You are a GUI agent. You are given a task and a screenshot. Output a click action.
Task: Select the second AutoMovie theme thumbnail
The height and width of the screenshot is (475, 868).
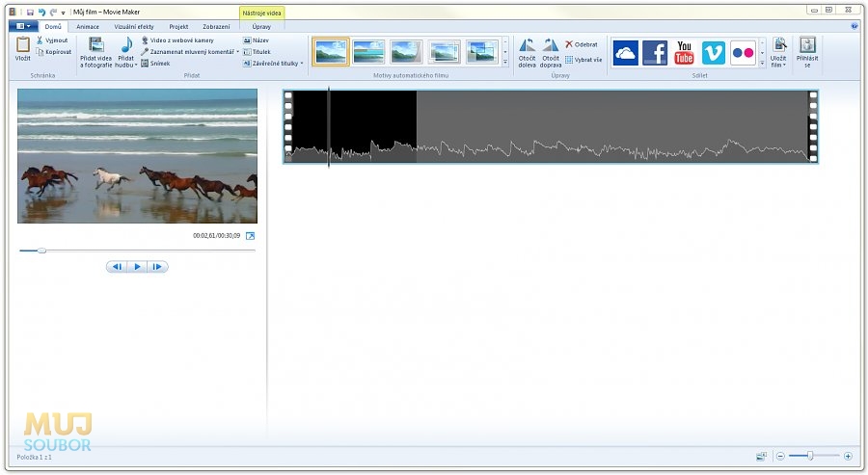click(368, 52)
